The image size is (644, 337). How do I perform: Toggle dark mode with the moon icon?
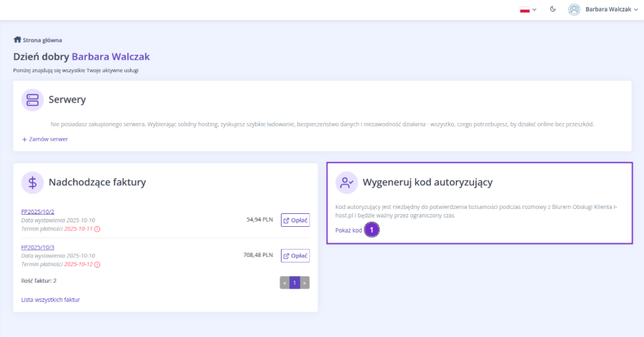(553, 9)
